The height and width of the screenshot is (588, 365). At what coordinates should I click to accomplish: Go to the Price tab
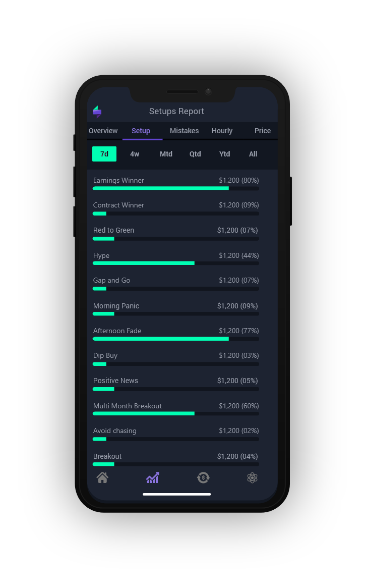tap(262, 131)
